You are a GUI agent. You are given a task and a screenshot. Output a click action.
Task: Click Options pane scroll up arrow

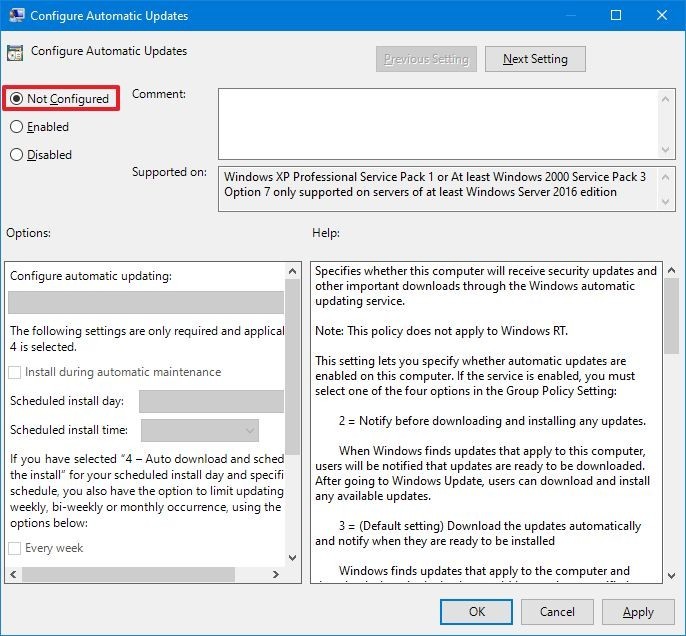coord(293,271)
